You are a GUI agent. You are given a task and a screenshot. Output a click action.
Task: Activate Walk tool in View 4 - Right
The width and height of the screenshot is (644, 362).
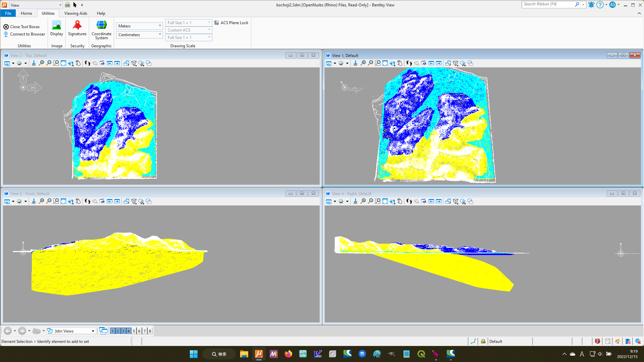409,201
